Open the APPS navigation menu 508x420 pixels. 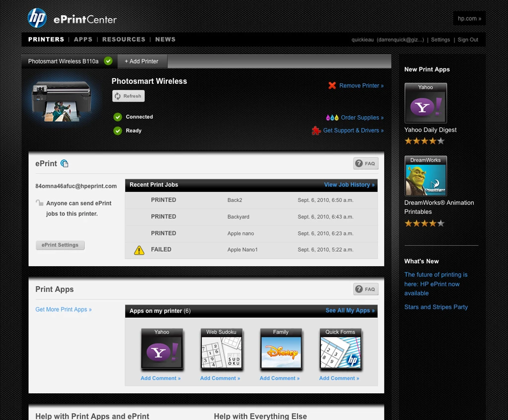click(83, 39)
